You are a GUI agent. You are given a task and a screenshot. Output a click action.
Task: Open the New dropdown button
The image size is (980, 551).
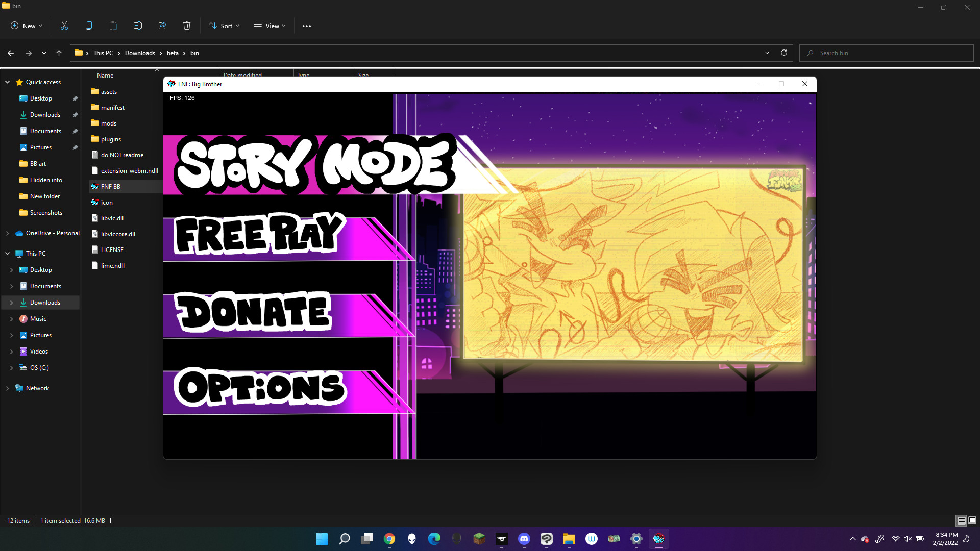tap(27, 26)
